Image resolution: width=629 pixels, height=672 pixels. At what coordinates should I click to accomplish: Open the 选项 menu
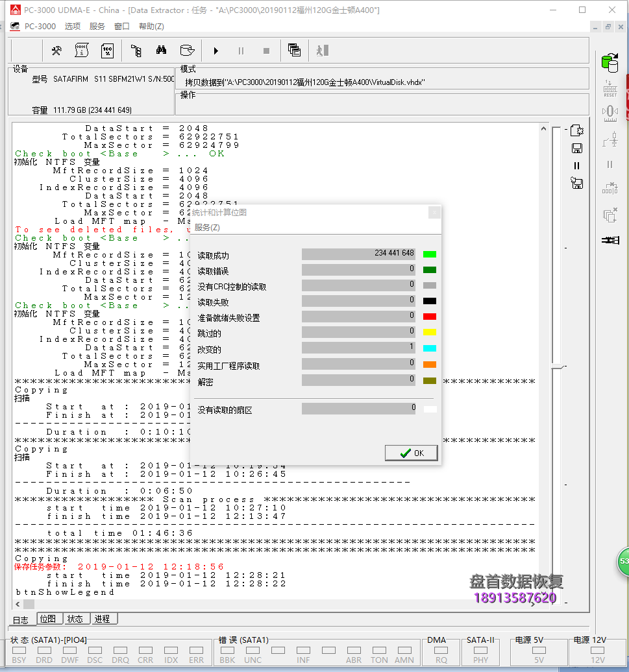tap(72, 27)
